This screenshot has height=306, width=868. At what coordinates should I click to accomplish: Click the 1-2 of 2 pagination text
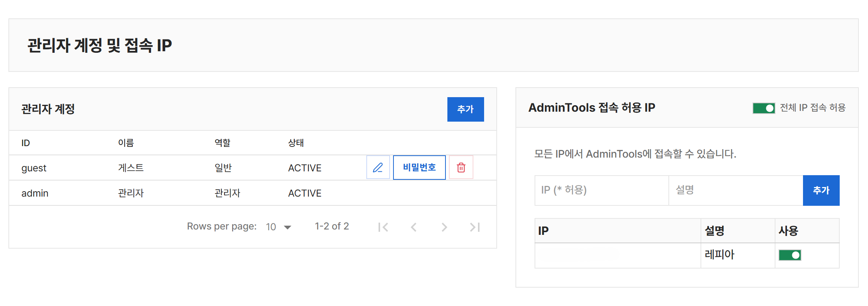point(332,226)
